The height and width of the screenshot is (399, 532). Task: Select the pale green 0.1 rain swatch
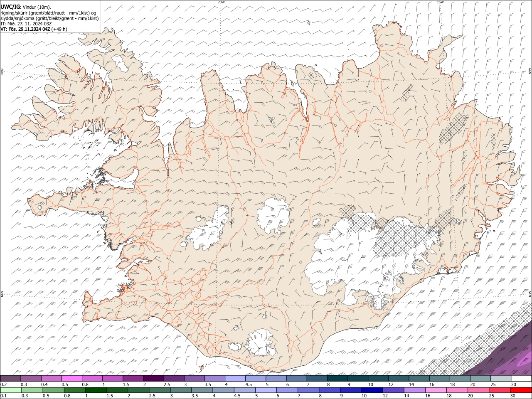[x=10, y=390]
